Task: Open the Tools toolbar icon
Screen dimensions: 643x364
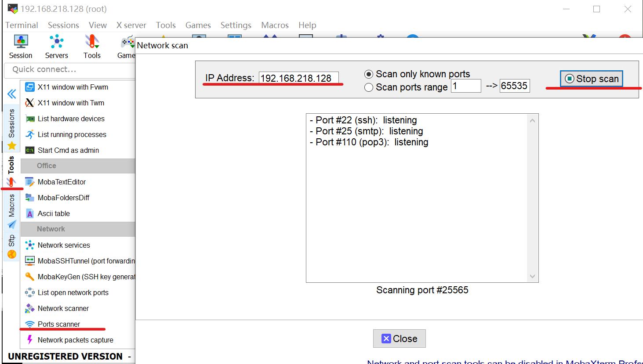Action: (92, 47)
